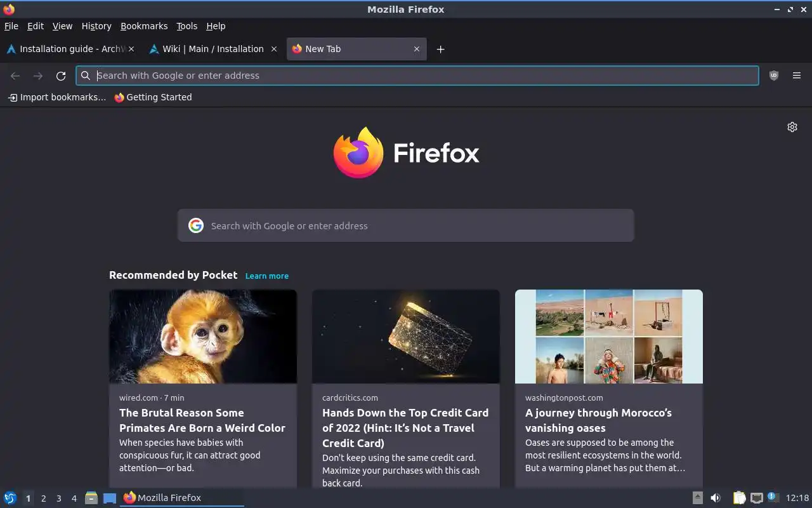The height and width of the screenshot is (508, 812).
Task: Click the washingtonpost.com source text
Action: tap(564, 398)
